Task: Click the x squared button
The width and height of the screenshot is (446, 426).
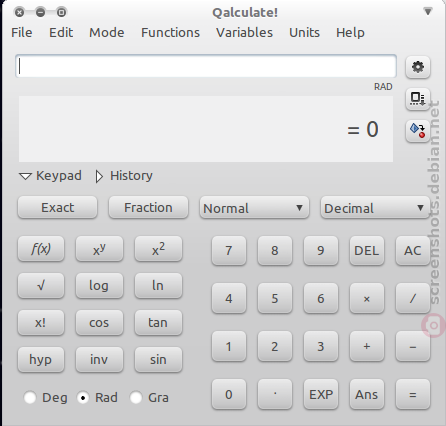Action: coord(158,249)
